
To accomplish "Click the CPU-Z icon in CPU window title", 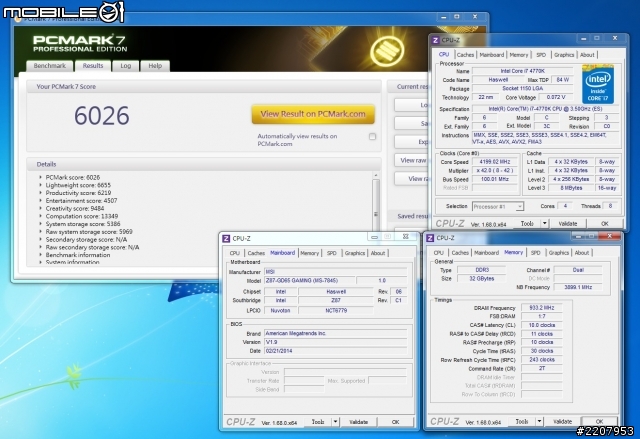I will [435, 40].
